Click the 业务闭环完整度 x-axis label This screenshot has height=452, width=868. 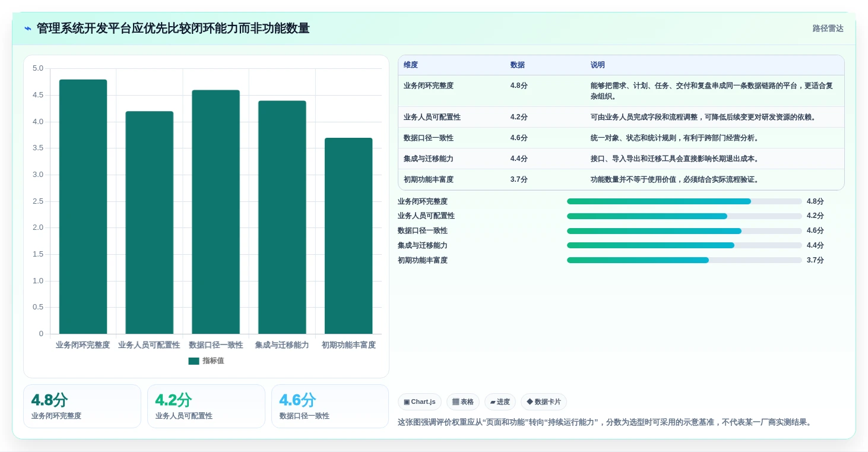[x=83, y=345]
